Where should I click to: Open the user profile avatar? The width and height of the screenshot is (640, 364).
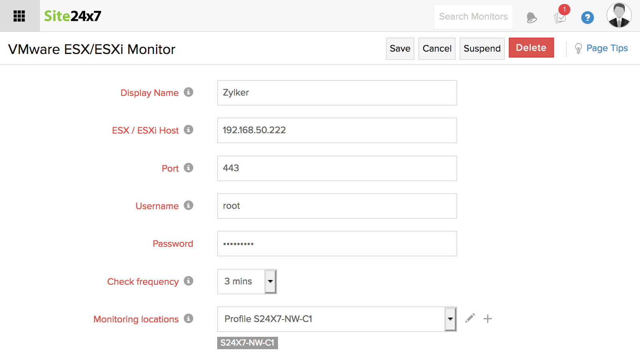coord(619,16)
